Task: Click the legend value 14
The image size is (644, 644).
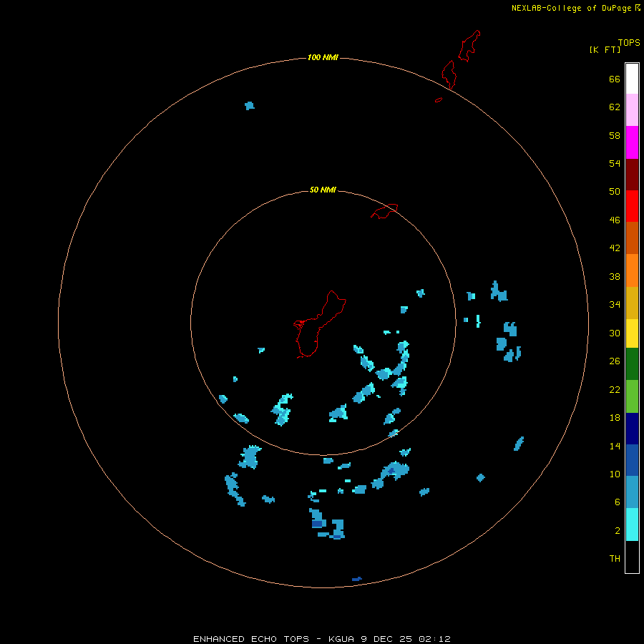Action: [615, 446]
